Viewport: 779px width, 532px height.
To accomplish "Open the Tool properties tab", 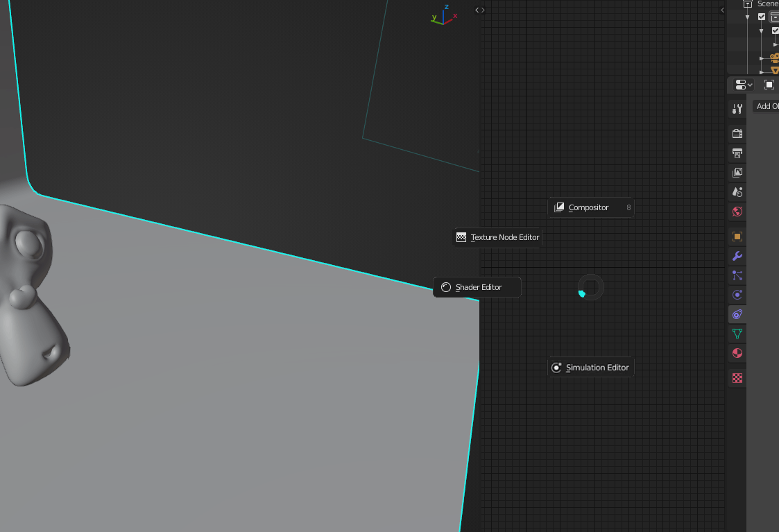I will tap(737, 109).
